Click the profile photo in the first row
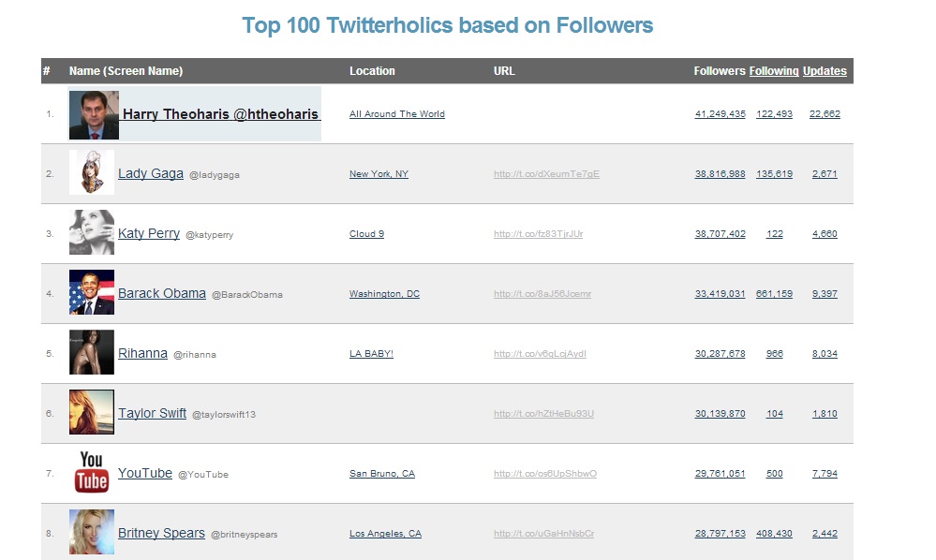 point(94,115)
